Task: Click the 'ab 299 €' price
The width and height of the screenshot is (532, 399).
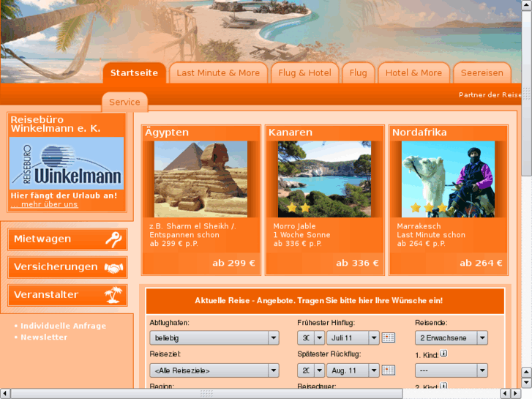Action: [x=233, y=263]
